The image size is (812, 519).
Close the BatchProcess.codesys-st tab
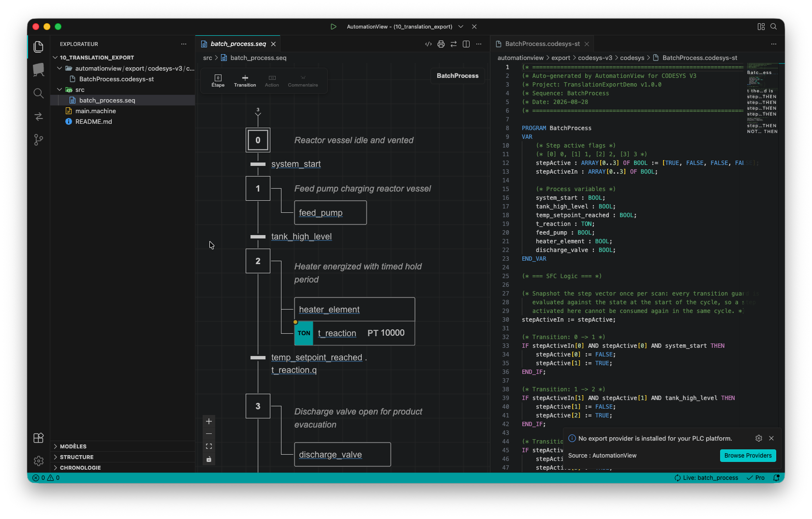[587, 44]
